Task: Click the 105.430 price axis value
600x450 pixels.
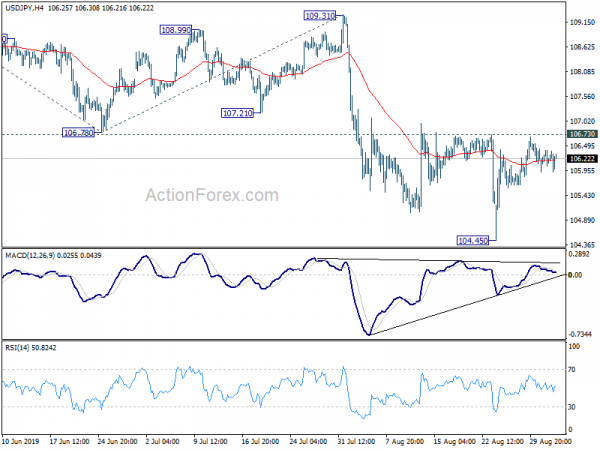Action: (x=582, y=196)
